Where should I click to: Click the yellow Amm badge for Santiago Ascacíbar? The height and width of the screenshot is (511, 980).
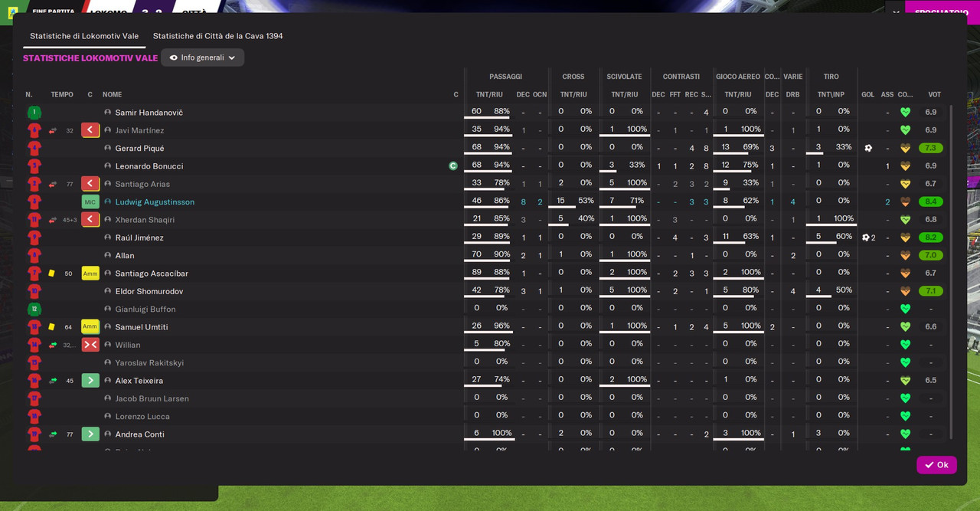[90, 274]
